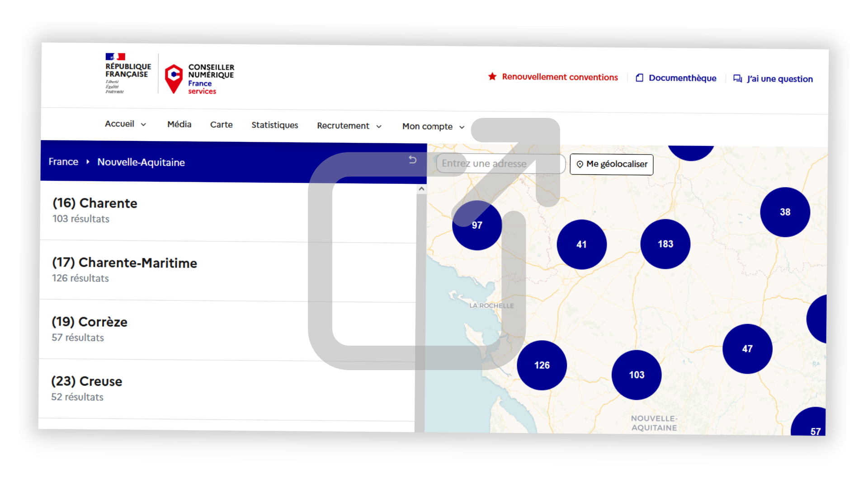The width and height of the screenshot is (868, 488).
Task: Open Documenthèque via its document icon
Action: (x=639, y=78)
